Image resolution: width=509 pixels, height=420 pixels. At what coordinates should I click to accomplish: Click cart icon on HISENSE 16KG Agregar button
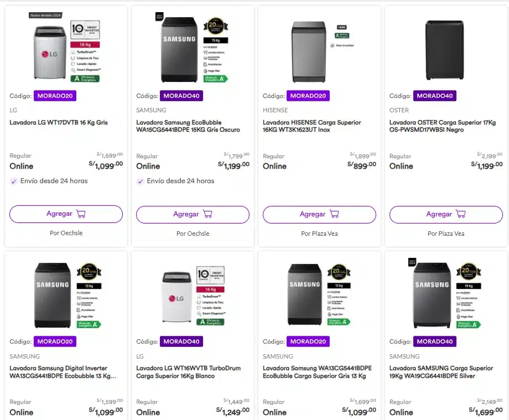point(334,214)
